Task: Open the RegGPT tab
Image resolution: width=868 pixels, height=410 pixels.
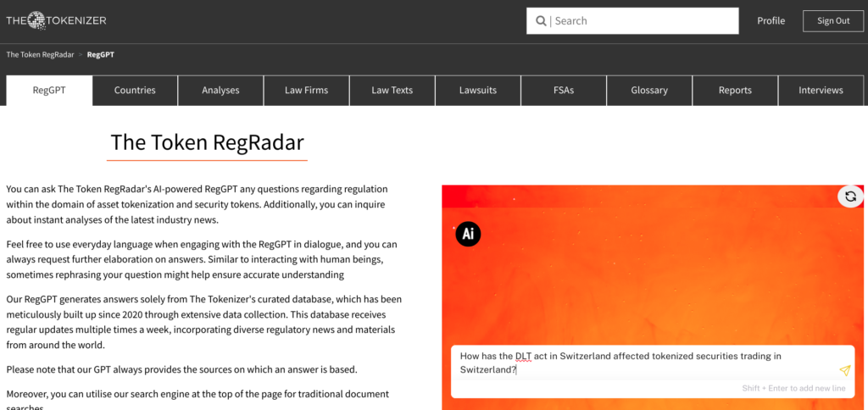Action: tap(49, 91)
